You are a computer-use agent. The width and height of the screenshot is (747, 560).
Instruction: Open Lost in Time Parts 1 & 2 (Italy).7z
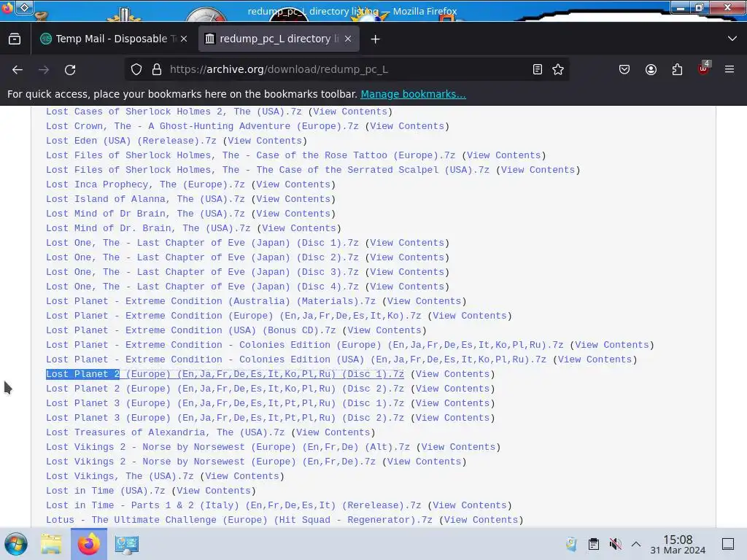coord(233,505)
